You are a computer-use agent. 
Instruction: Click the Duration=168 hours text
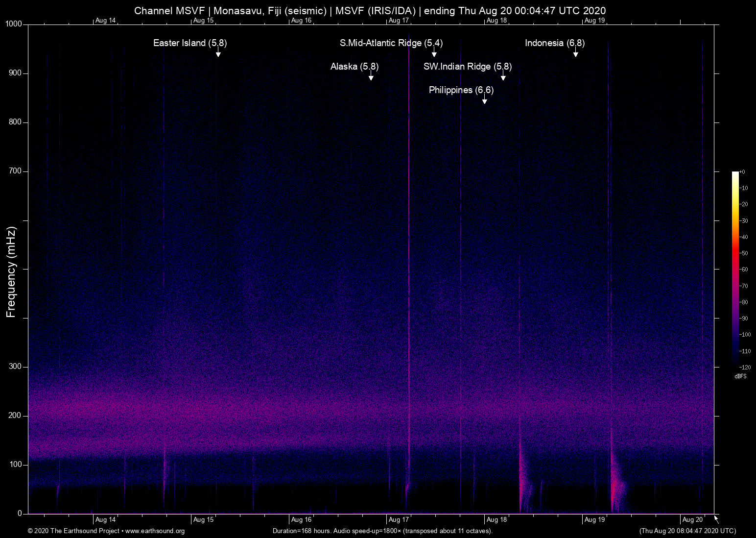(302, 531)
